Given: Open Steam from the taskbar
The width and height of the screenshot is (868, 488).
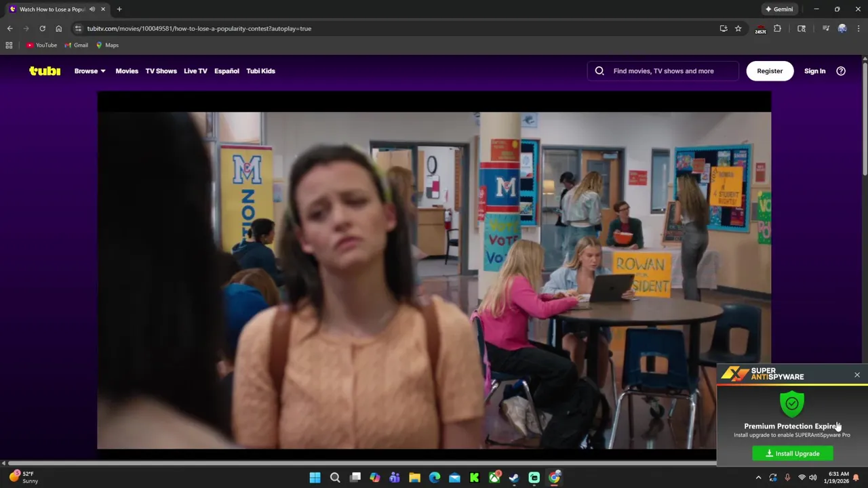Looking at the screenshot, I should [514, 478].
